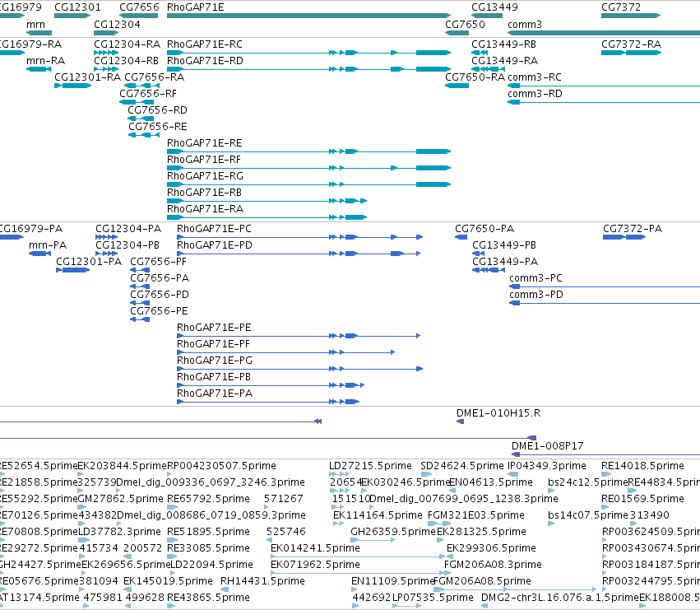Select the RhoGAP71E gene label
This screenshot has width=700, height=610.
(x=195, y=7)
